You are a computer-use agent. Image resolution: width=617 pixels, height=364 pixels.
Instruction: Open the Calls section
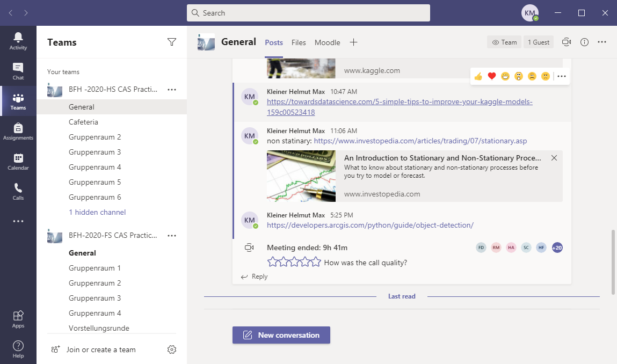(x=18, y=191)
